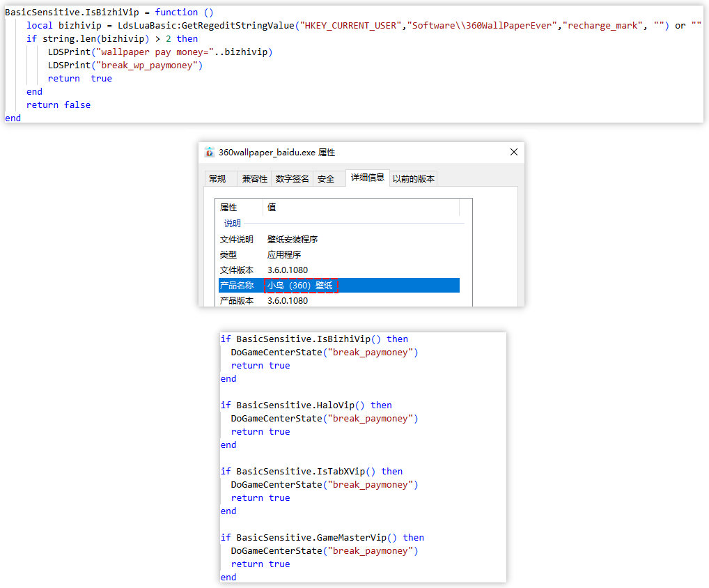Select the 类型 property row

[228, 255]
